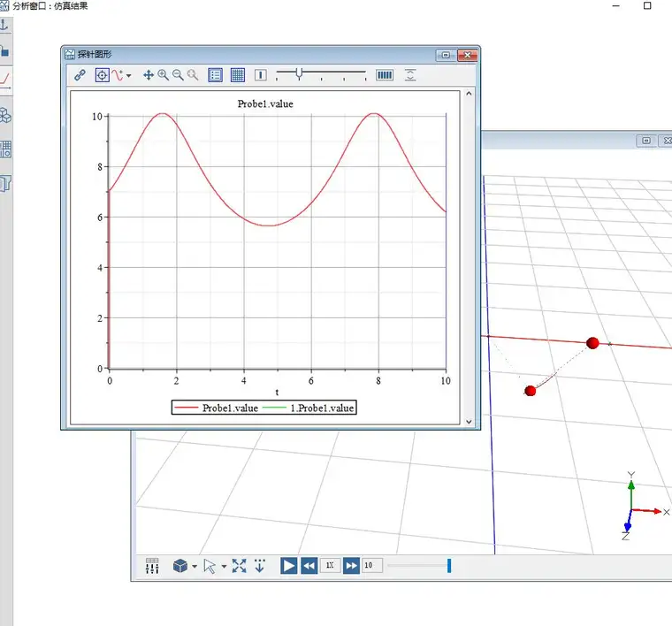Restore the 3D view sub-window

(646, 141)
